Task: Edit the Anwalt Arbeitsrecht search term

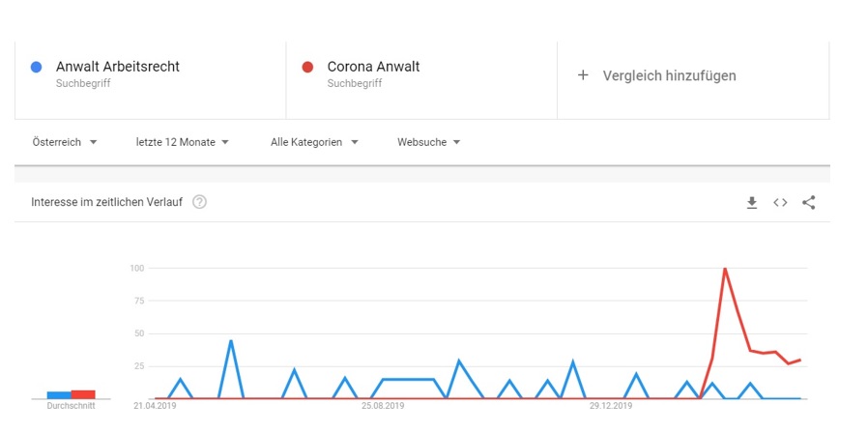Action: point(117,67)
